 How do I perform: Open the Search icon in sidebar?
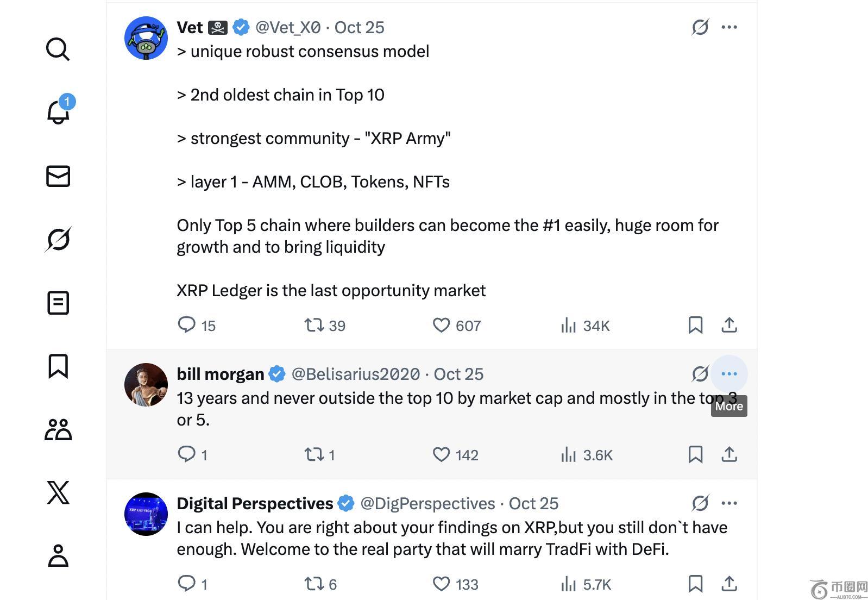click(58, 49)
